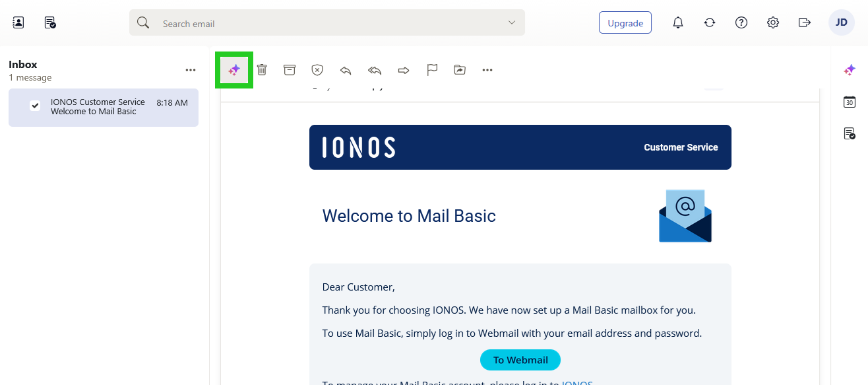Reply to the IONOS email
Image resolution: width=868 pixels, height=385 pixels.
pyautogui.click(x=345, y=69)
